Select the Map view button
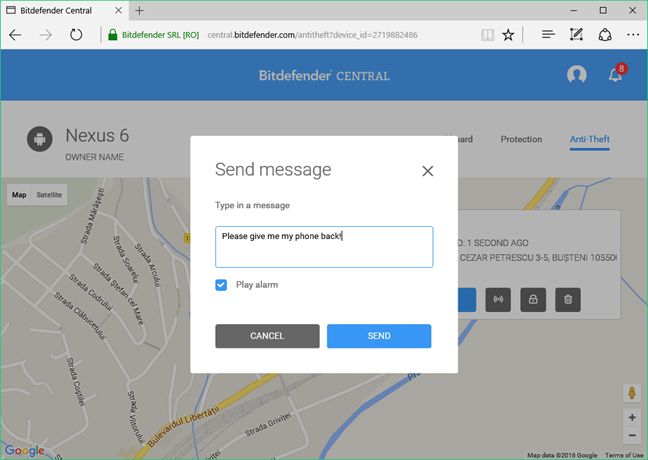The width and height of the screenshot is (648, 460). tap(19, 195)
